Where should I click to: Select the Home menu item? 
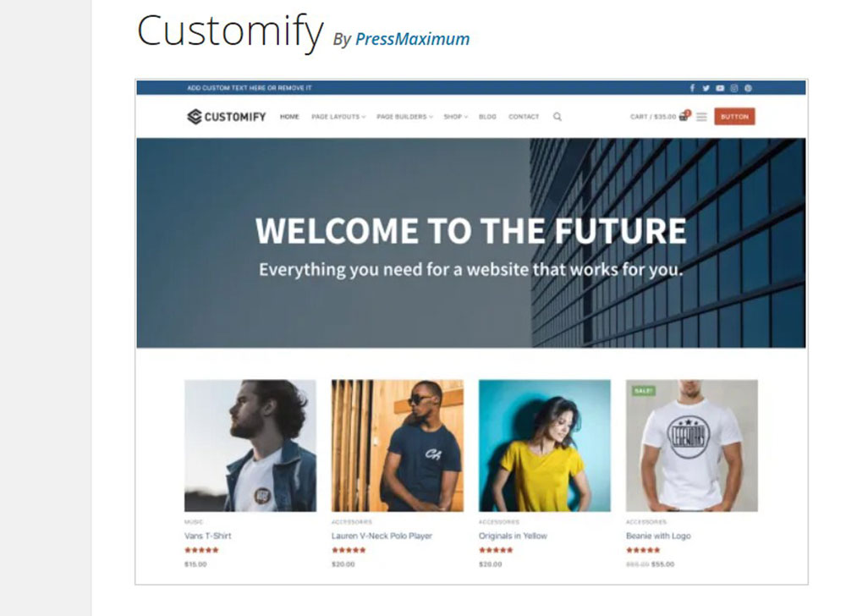tap(289, 117)
